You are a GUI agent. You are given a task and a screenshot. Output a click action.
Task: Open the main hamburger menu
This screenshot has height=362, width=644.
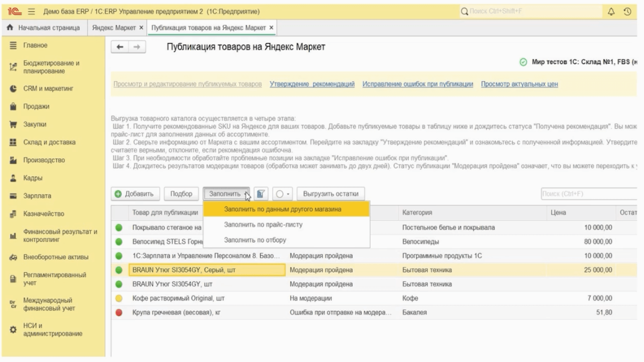coord(31,12)
